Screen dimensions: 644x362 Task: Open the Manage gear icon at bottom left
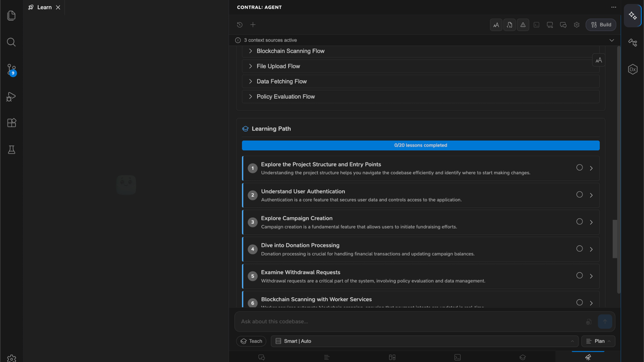pos(11,358)
